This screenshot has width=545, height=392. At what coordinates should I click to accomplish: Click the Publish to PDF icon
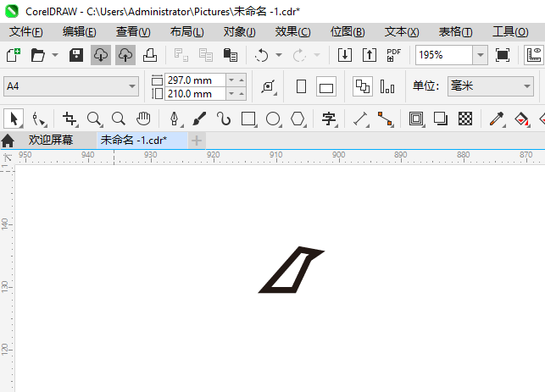tap(394, 55)
